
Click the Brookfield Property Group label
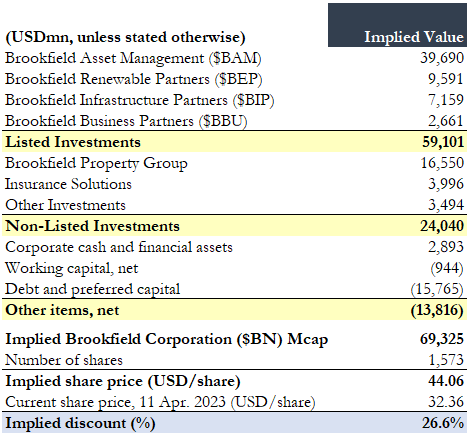(96, 163)
